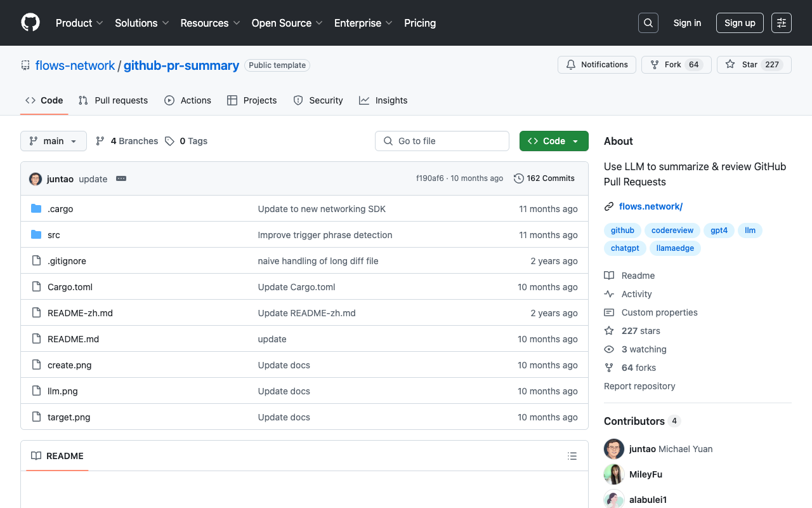This screenshot has height=508, width=812.
Task: Click the bell icon in Notifications
Action: 571,65
